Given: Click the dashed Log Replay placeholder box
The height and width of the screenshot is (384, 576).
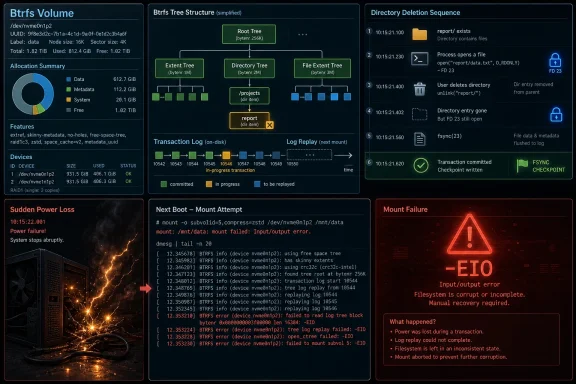Looking at the screenshot, I should click(309, 155).
